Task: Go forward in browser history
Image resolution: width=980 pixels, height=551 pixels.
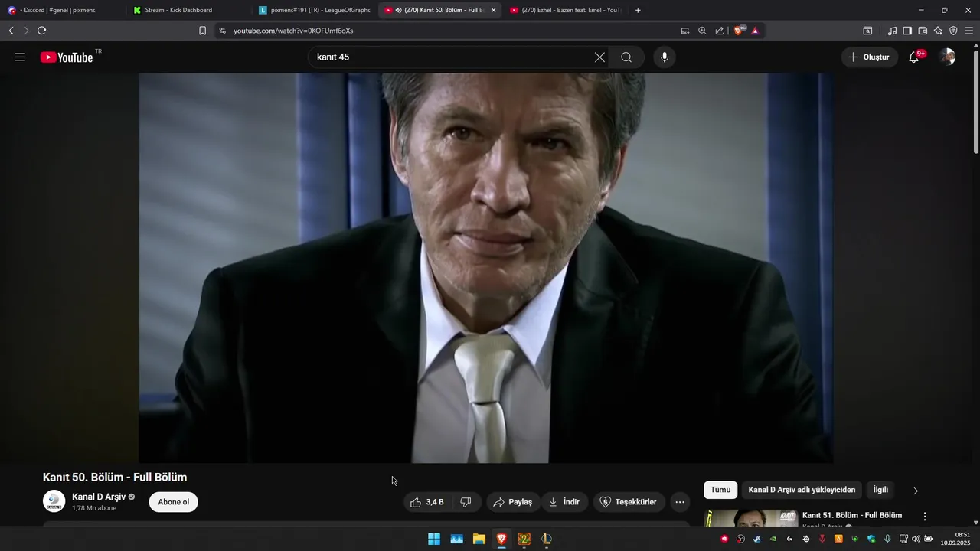Action: click(26, 31)
